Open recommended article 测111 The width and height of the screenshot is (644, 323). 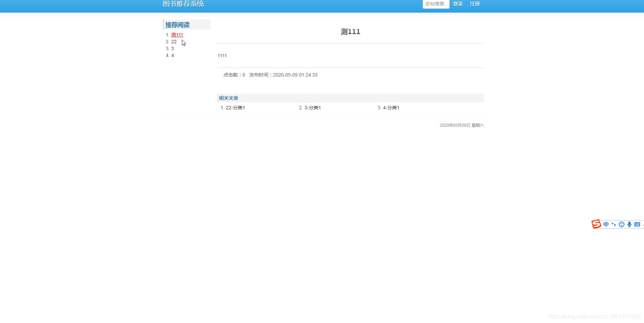point(177,35)
